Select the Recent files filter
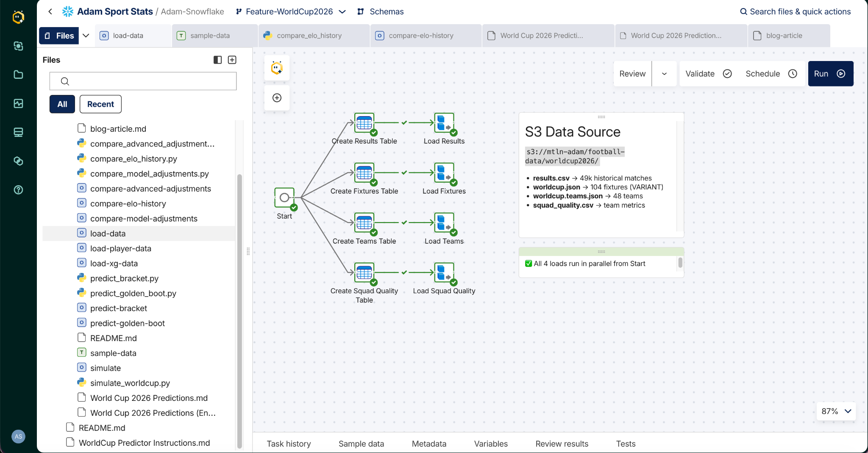 pyautogui.click(x=100, y=104)
